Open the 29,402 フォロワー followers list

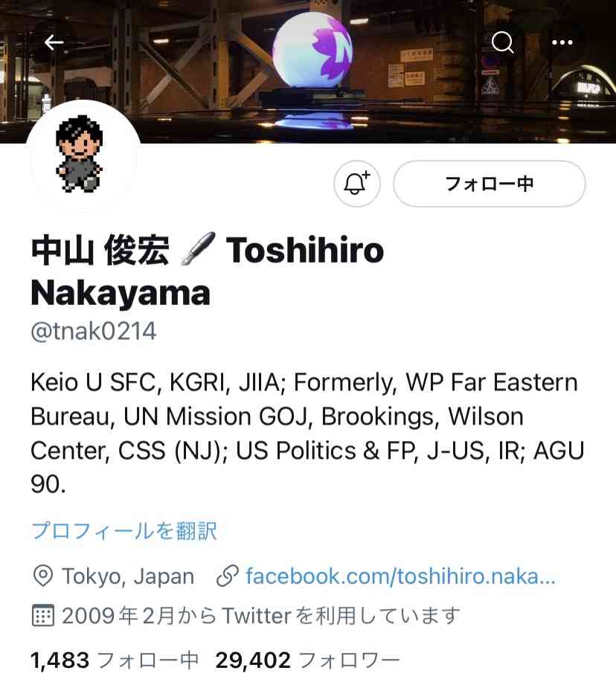(x=307, y=660)
